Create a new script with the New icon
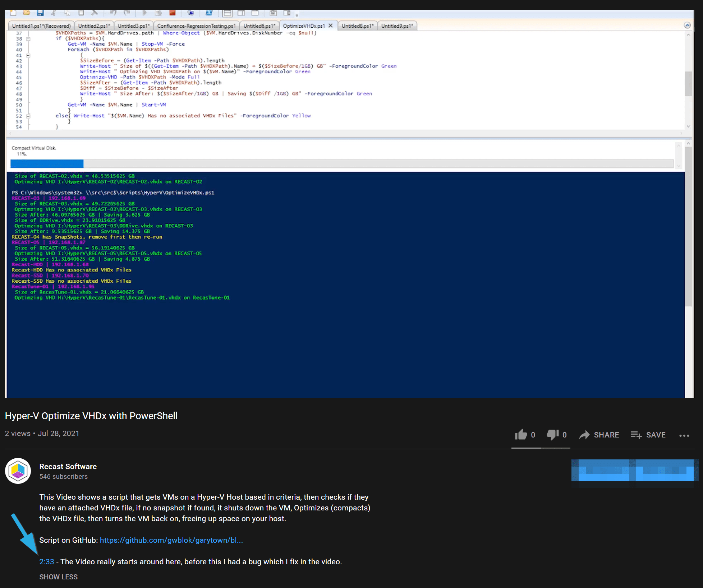The image size is (703, 588). coord(13,13)
